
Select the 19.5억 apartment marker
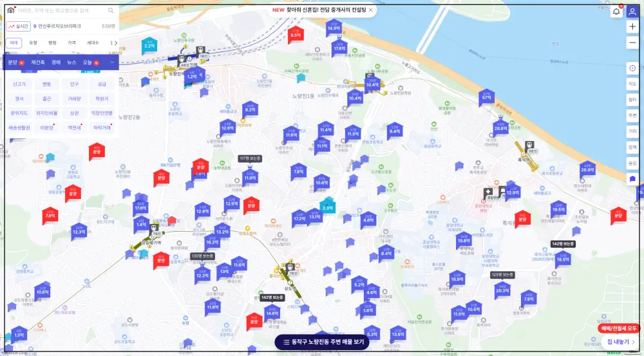click(x=558, y=209)
